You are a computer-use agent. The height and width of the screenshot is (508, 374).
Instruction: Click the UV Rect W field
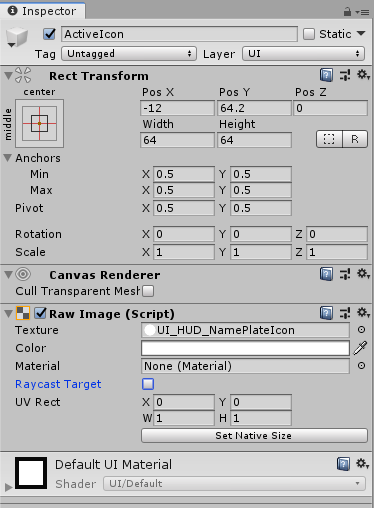[x=184, y=418]
